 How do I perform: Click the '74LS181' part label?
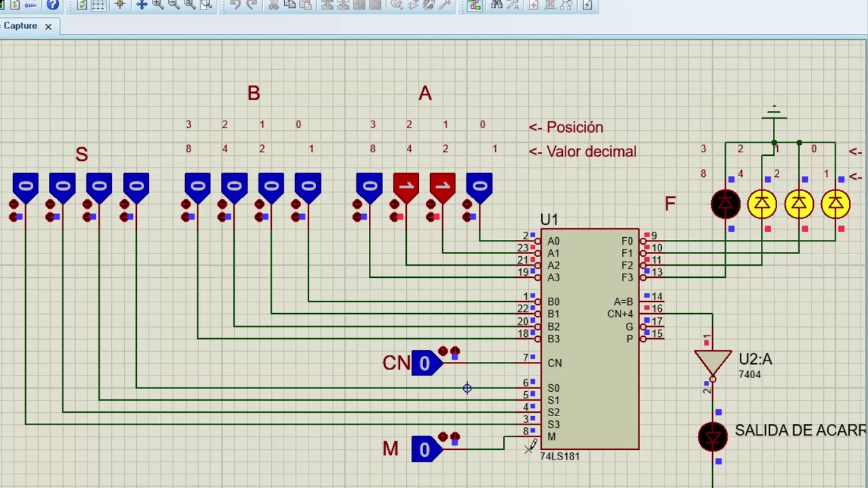pos(559,456)
